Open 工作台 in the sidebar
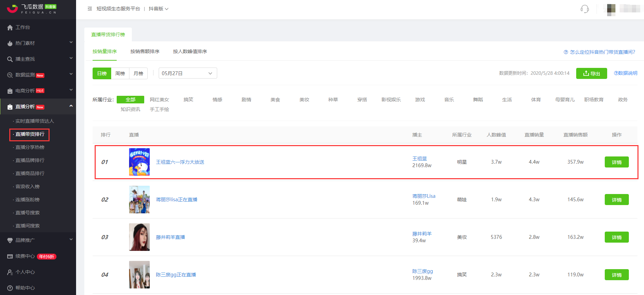 [23, 27]
